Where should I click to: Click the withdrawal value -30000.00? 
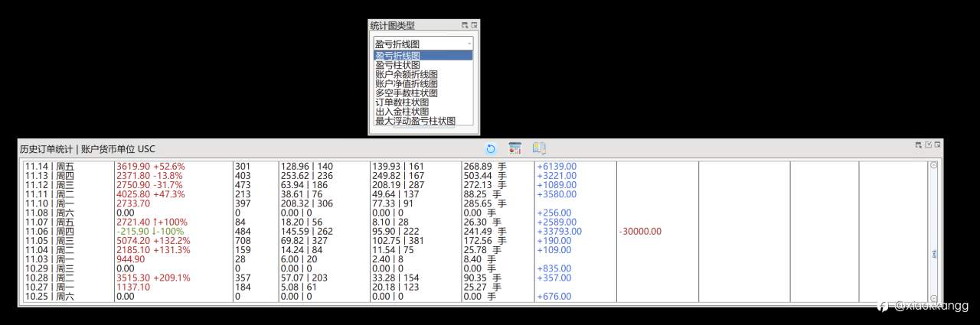[x=641, y=231]
